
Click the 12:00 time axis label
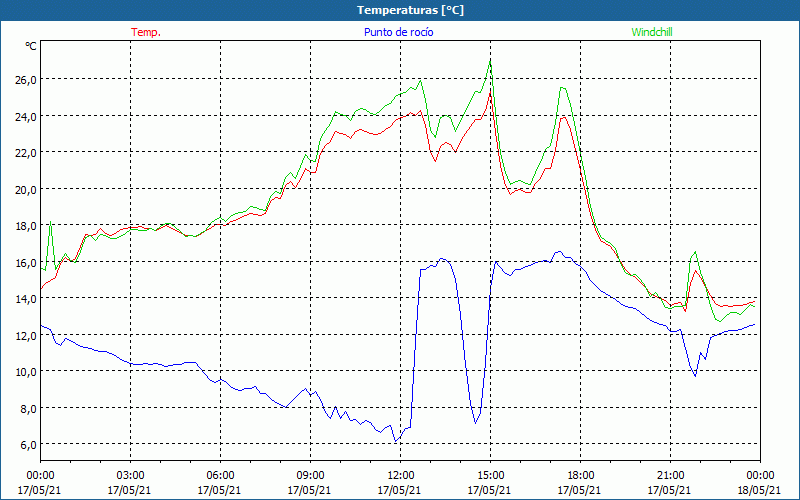(400, 476)
